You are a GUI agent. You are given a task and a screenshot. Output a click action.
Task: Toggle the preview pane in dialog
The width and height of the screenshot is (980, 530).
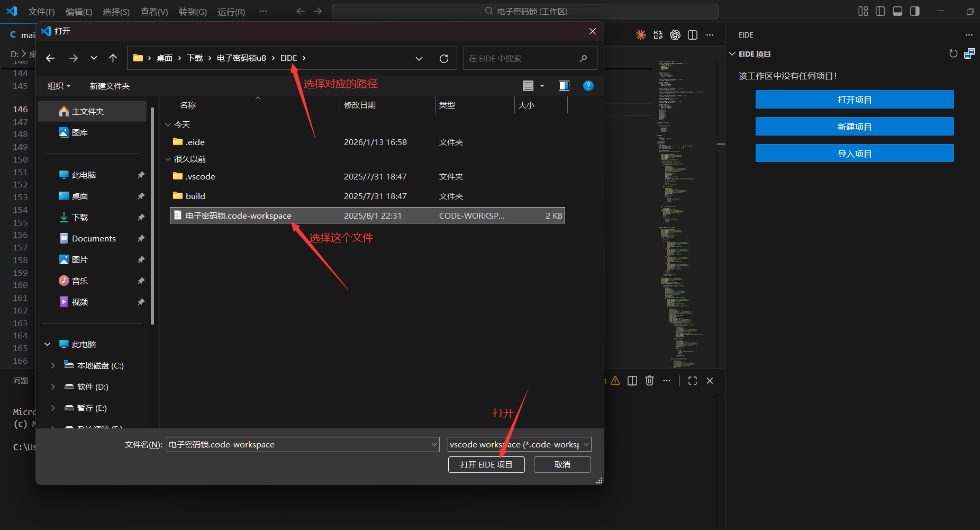(x=564, y=86)
